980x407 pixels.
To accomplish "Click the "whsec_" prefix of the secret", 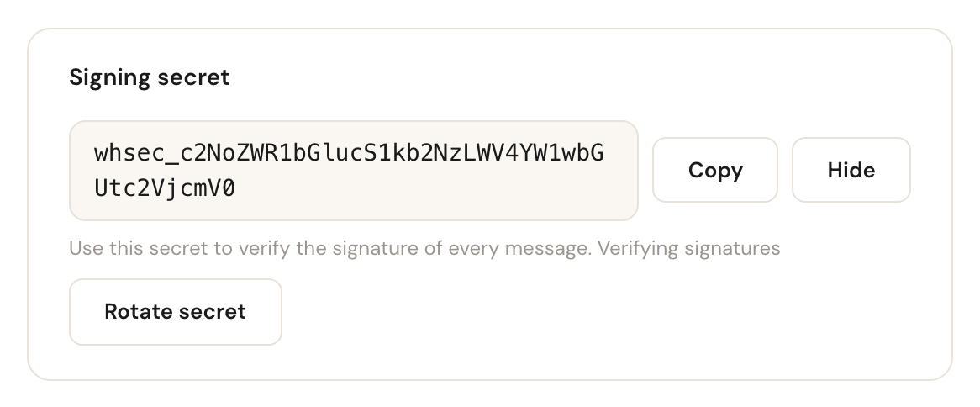I will click(x=136, y=154).
